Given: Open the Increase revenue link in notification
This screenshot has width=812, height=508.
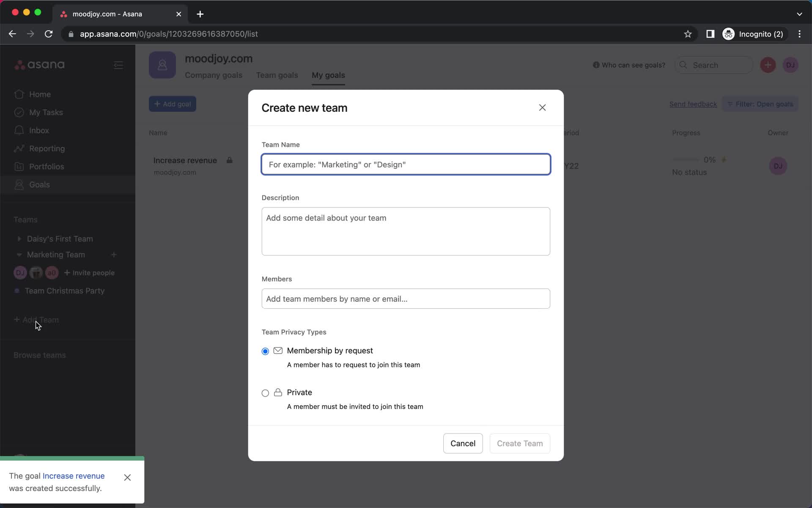Looking at the screenshot, I should click(74, 476).
